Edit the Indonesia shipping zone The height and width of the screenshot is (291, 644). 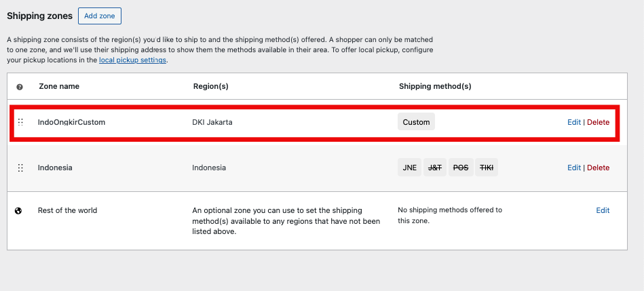coord(574,168)
